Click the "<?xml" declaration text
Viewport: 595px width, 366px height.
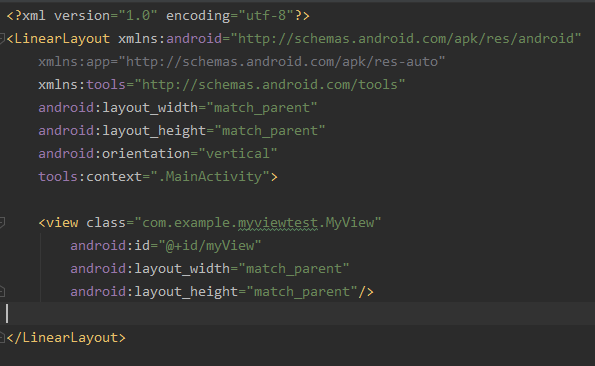point(26,16)
